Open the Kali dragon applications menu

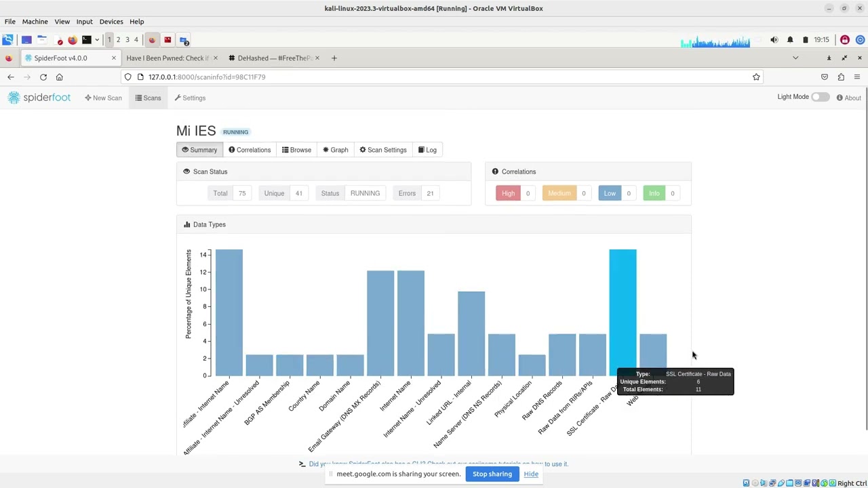(7, 40)
